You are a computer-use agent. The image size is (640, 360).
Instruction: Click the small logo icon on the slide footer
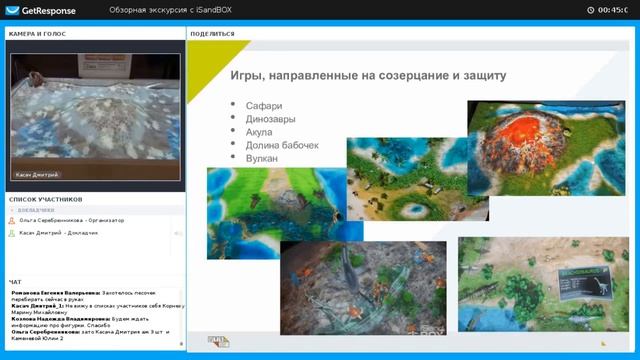point(218,341)
